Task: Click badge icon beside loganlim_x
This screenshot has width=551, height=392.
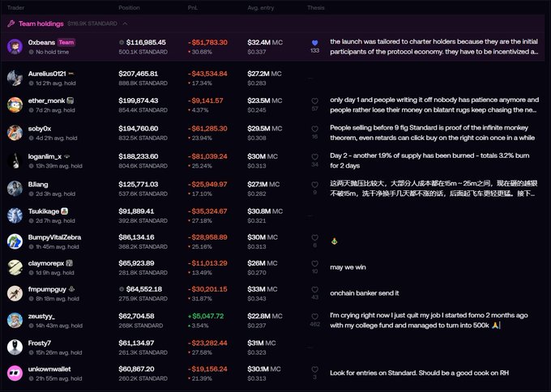Action: coord(66,156)
